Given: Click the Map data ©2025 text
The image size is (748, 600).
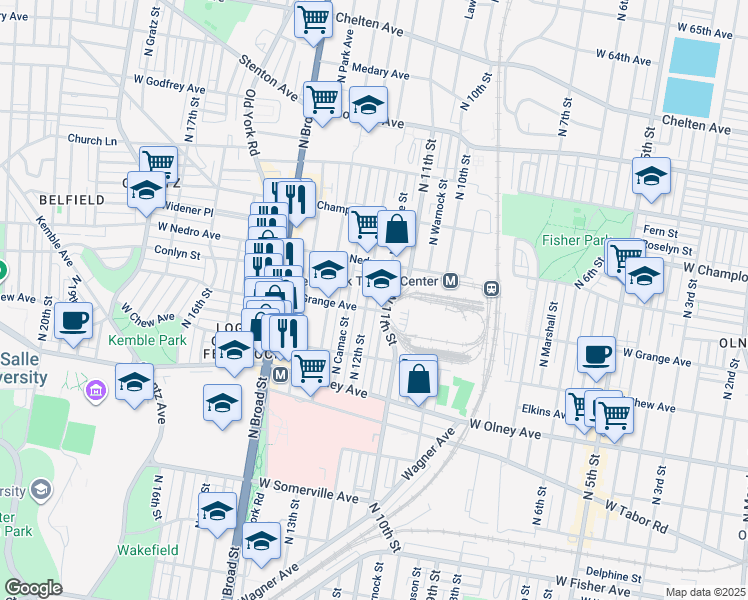Looking at the screenshot, I should coord(705,592).
